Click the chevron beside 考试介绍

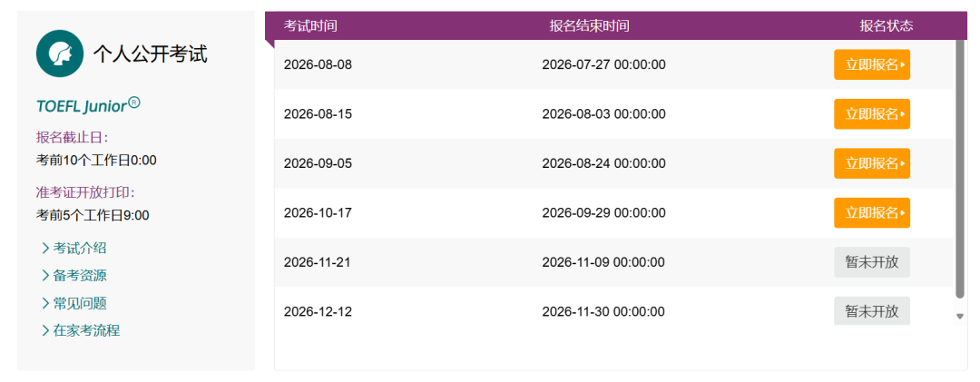[x=45, y=249]
